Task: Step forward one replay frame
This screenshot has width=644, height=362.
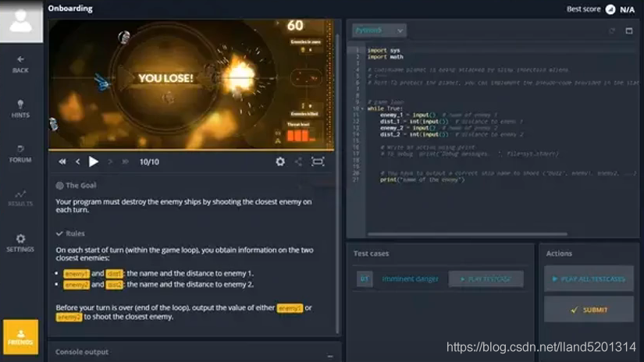Action: tap(109, 161)
